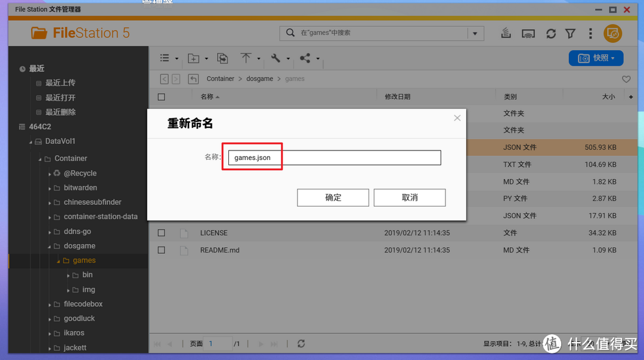The image size is (644, 360).
Task: Click the parent folder up icon
Action: click(193, 79)
